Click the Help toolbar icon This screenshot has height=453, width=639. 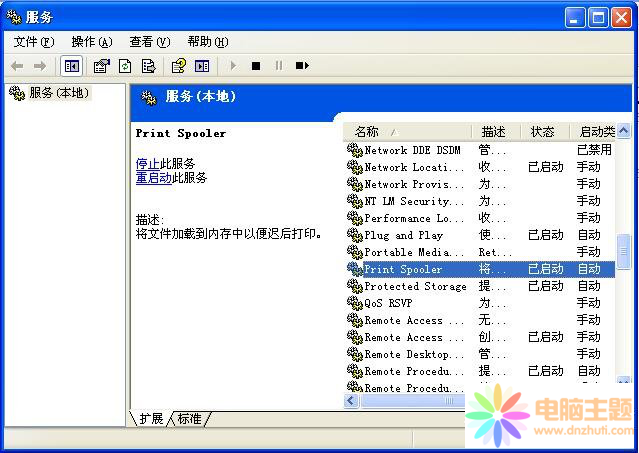pos(178,66)
